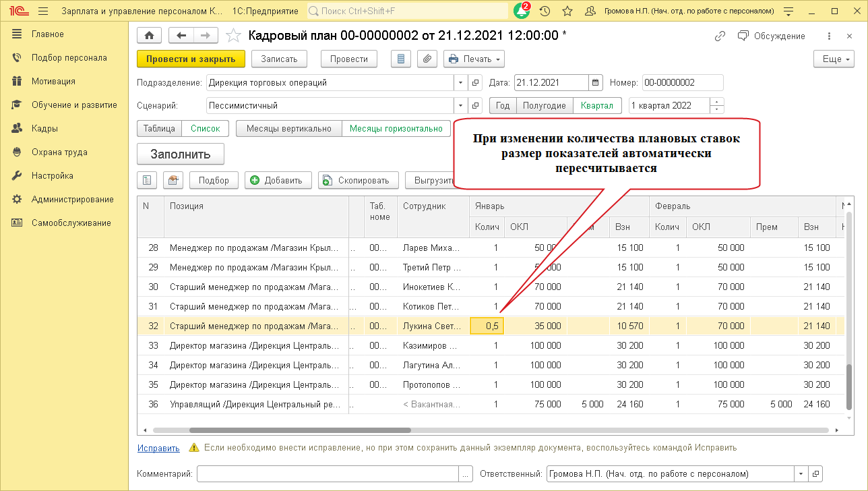
Task: Add Кадровый план to favorites star
Action: pyautogui.click(x=233, y=36)
